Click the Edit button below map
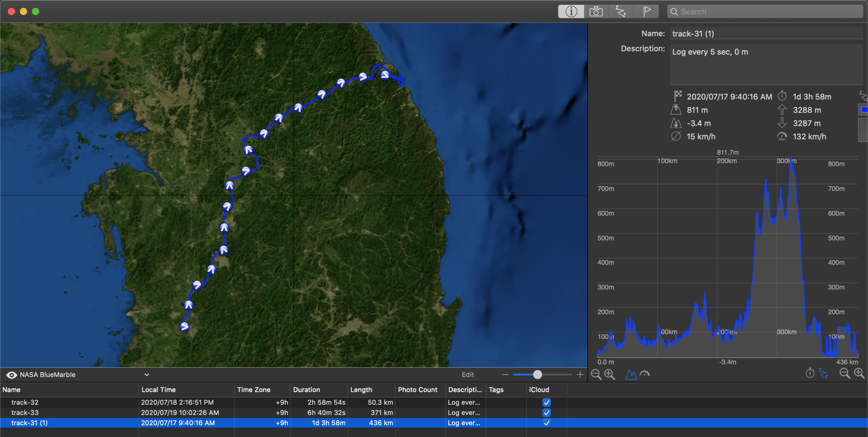The image size is (868, 437). coord(468,375)
